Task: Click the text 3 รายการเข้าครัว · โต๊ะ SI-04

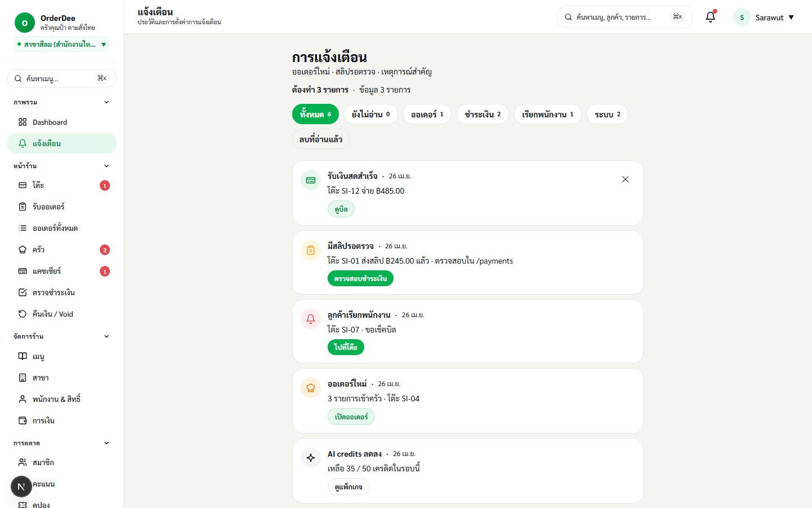Action: tap(373, 398)
